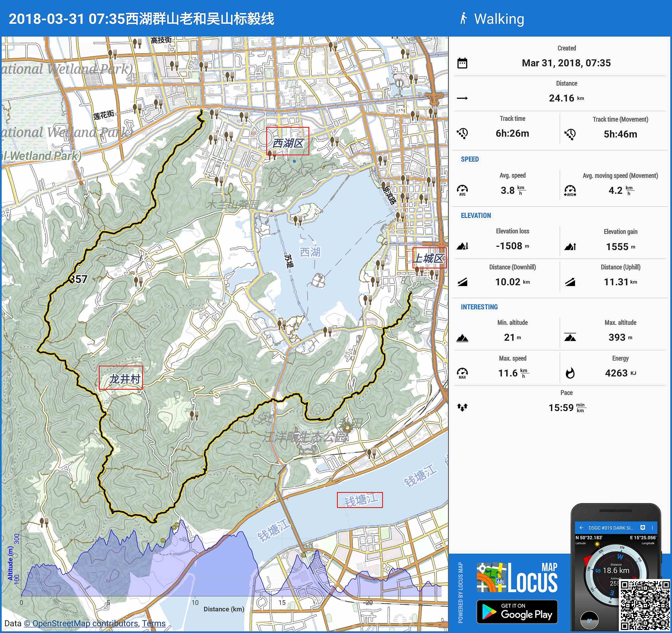Open the Terms link in map attribution
This screenshot has height=633, width=672.
click(x=154, y=623)
